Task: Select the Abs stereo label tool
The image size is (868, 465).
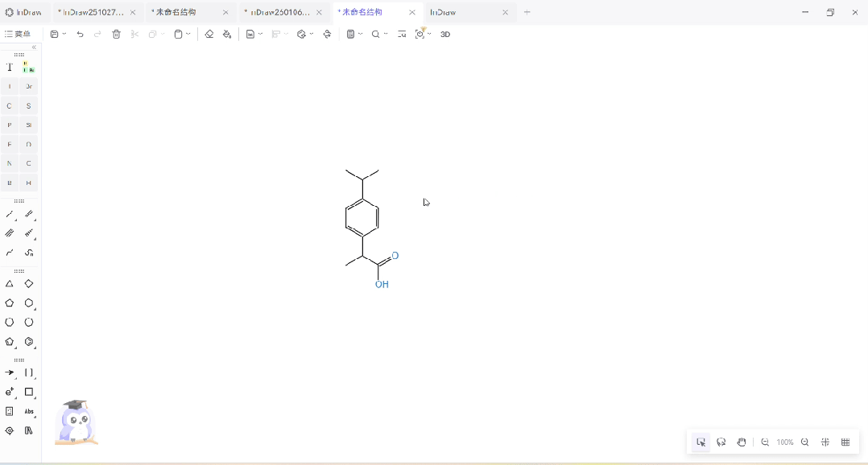Action: (x=29, y=411)
